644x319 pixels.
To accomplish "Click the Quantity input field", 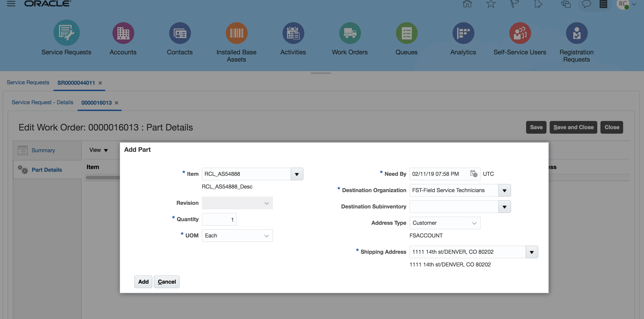I will [x=219, y=219].
